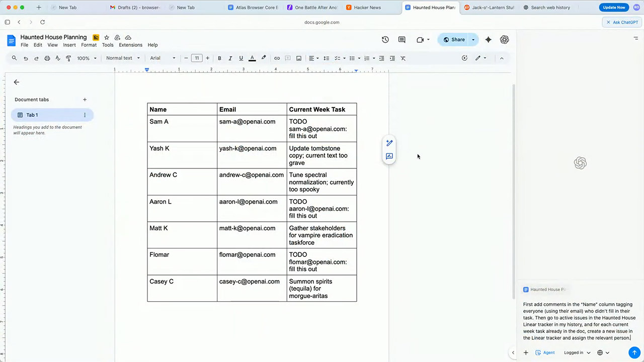Click the Share button
644x362 pixels.
click(x=457, y=39)
